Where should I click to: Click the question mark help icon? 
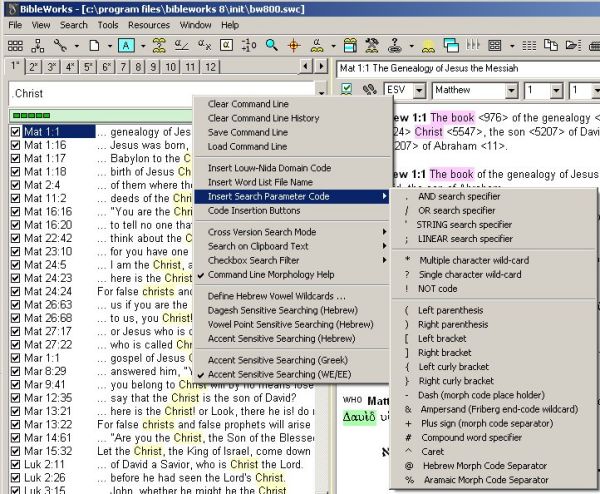(x=395, y=46)
